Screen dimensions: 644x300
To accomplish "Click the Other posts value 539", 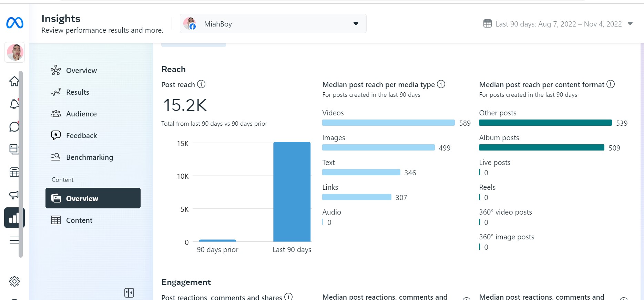I will pyautogui.click(x=622, y=123).
